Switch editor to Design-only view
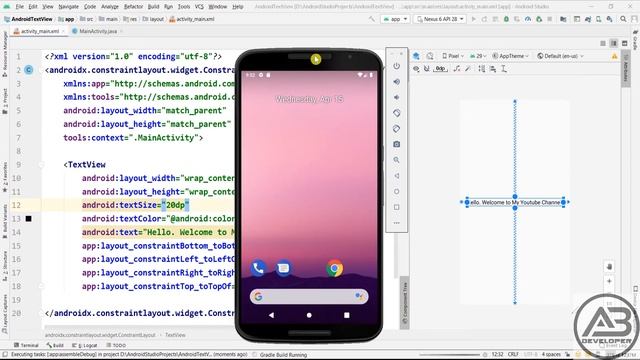Viewport: 640px width, 360px height. coord(624,43)
